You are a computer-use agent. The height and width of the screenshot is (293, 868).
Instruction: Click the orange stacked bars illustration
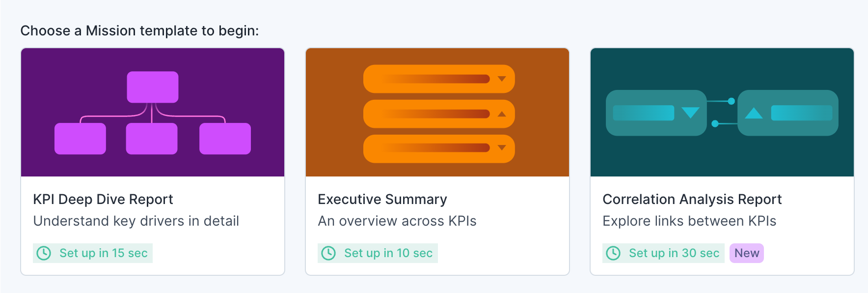click(x=437, y=112)
